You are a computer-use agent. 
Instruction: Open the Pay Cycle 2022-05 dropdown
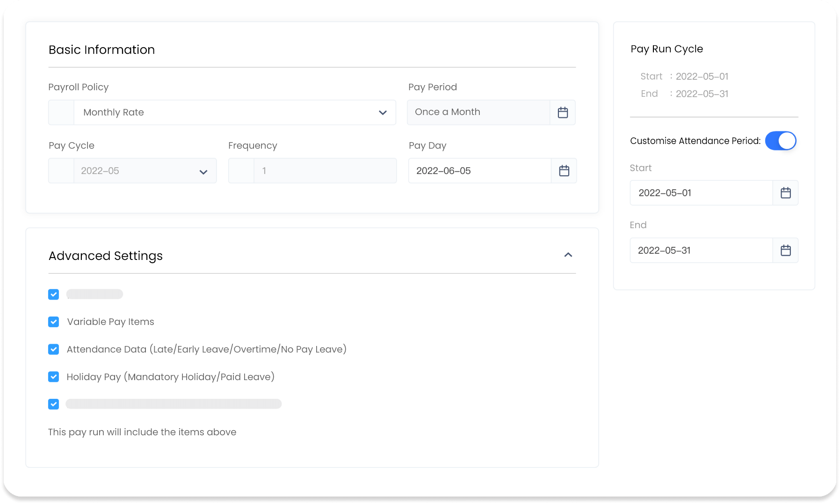[132, 171]
